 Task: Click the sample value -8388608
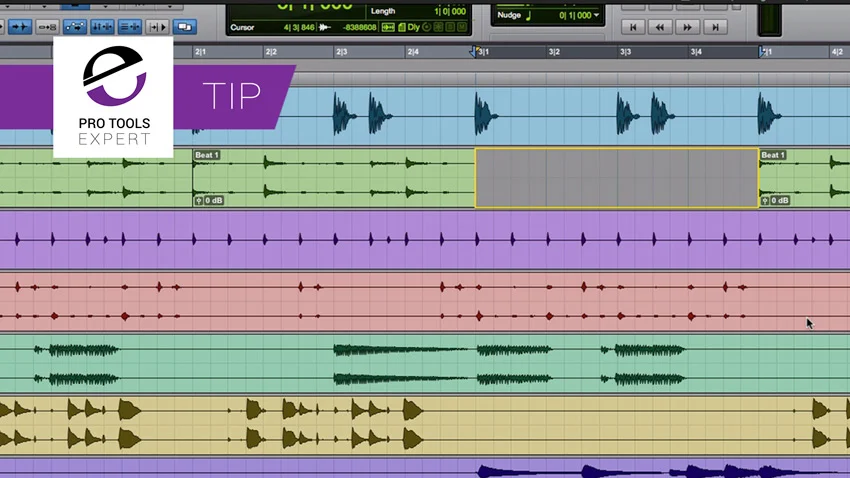(360, 27)
